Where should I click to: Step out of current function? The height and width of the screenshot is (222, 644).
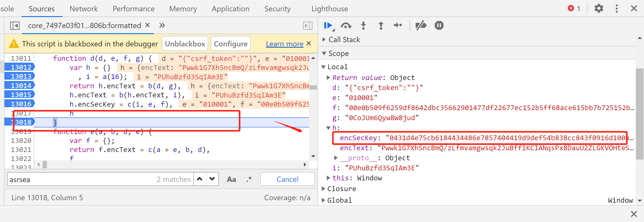click(381, 26)
